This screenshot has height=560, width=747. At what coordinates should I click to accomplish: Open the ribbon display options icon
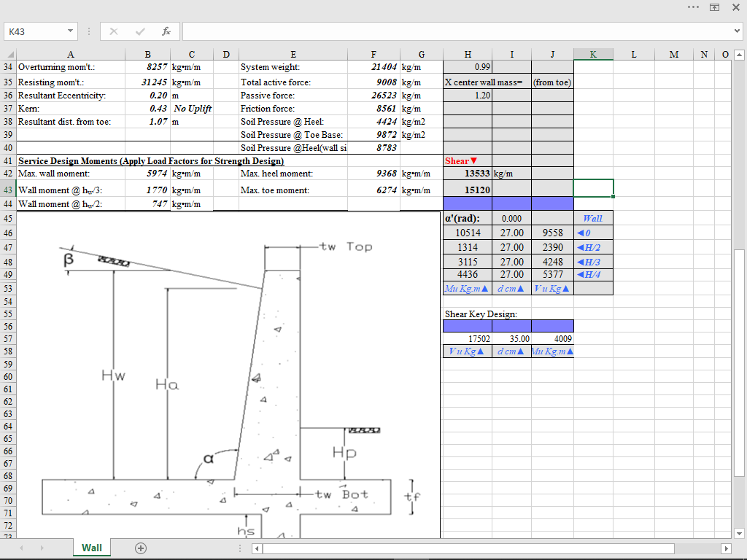click(x=715, y=7)
